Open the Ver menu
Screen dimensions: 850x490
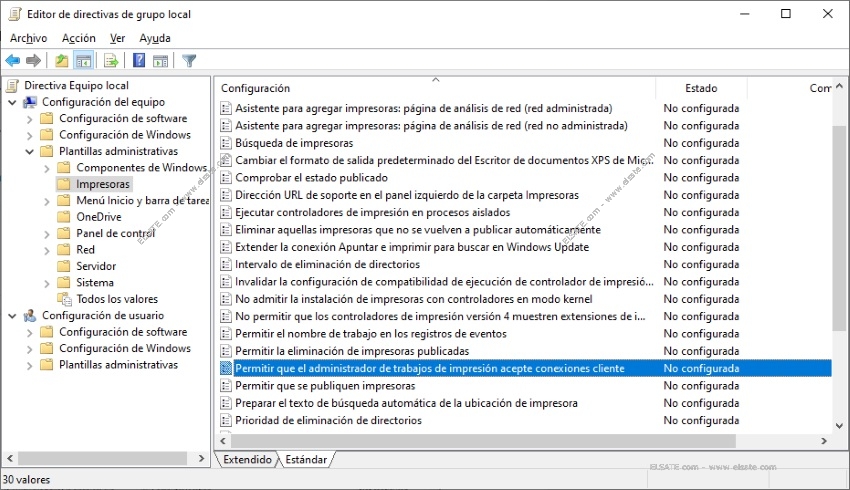point(117,38)
